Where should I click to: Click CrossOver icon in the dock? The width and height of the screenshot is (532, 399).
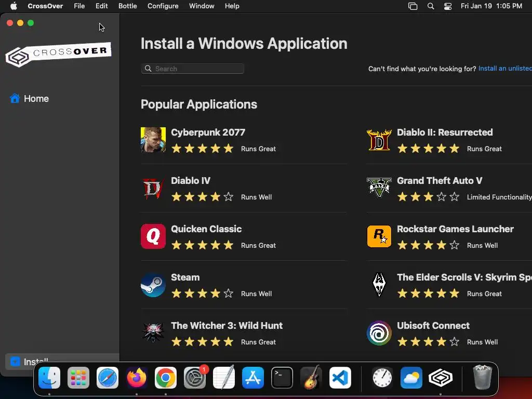pyautogui.click(x=441, y=378)
